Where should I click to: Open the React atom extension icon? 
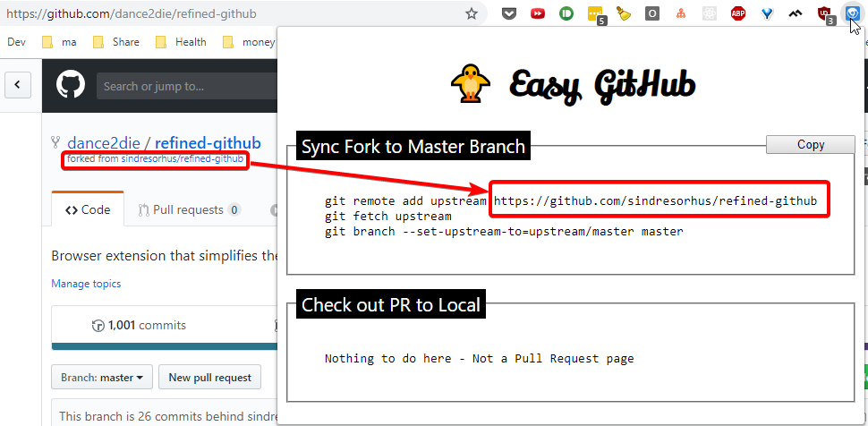[x=710, y=13]
